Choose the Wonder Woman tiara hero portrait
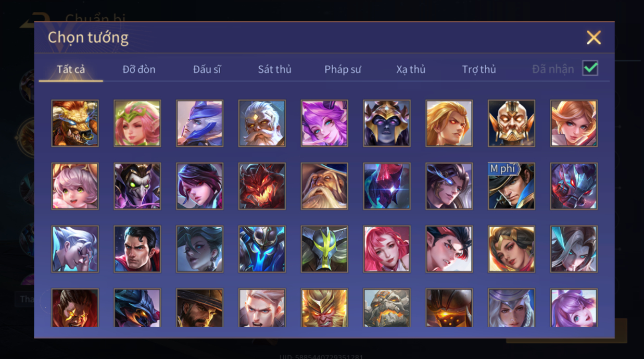Viewport: 644px width, 359px height. (x=511, y=249)
